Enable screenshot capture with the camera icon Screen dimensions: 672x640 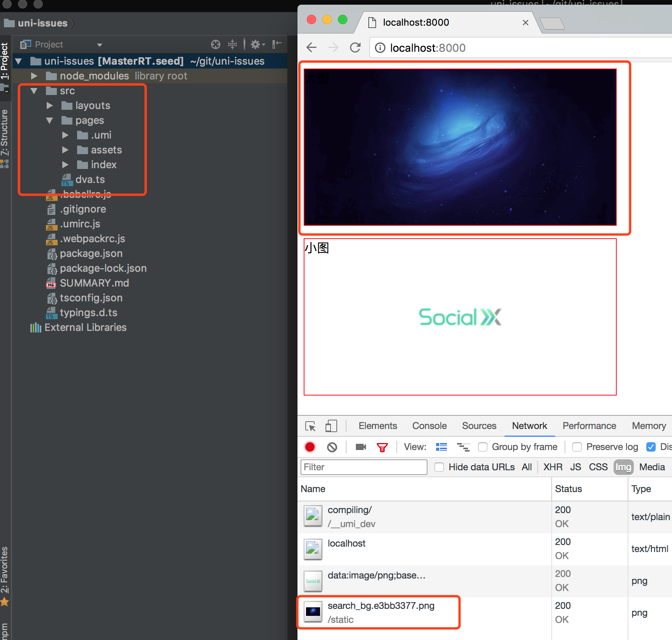[x=360, y=447]
